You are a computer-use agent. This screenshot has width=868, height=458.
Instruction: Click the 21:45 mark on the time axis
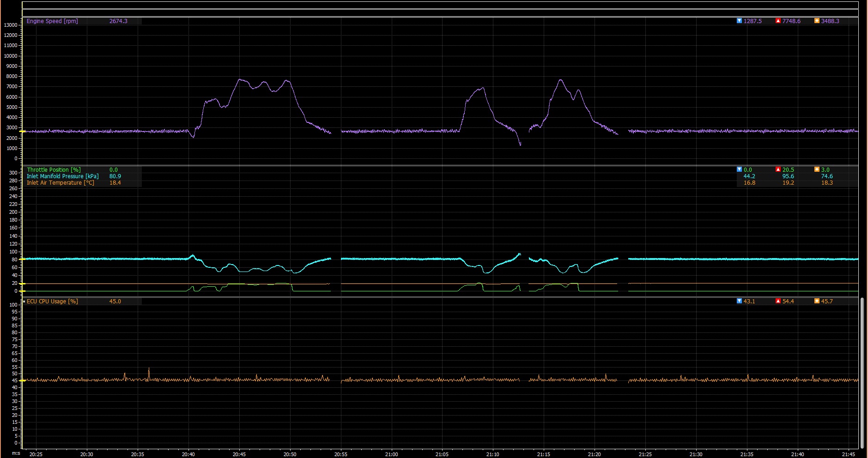pyautogui.click(x=849, y=454)
